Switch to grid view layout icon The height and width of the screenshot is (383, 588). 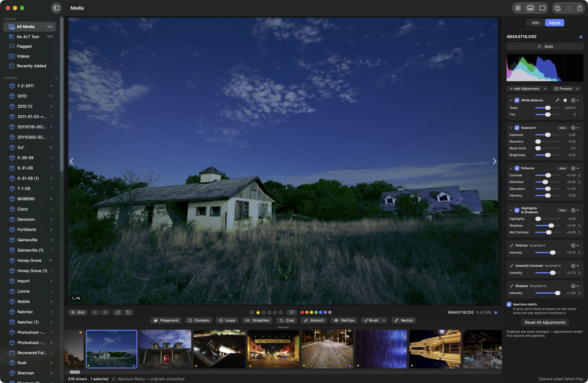click(518, 8)
